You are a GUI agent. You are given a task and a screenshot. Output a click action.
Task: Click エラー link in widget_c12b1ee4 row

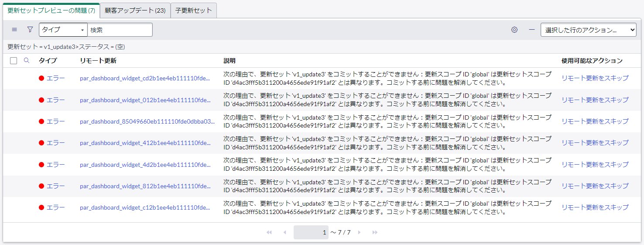pyautogui.click(x=56, y=207)
